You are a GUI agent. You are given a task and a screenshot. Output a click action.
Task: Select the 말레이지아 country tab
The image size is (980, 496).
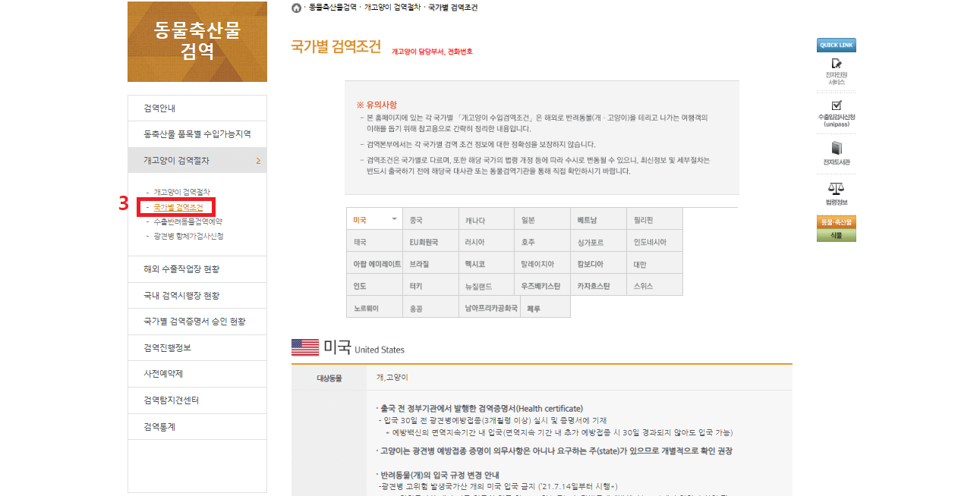pos(542,264)
